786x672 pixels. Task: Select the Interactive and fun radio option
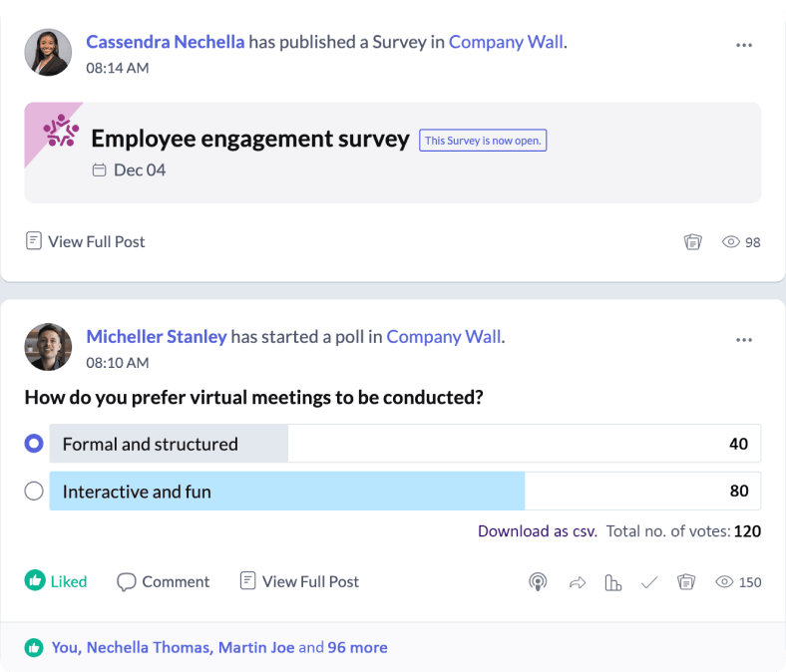coord(34,492)
